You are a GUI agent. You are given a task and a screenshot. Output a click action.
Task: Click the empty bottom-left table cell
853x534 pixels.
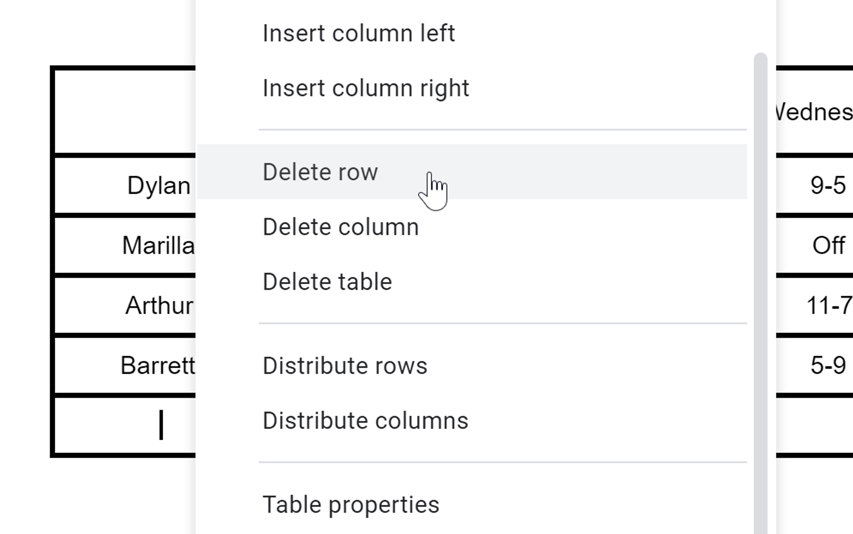pos(125,426)
